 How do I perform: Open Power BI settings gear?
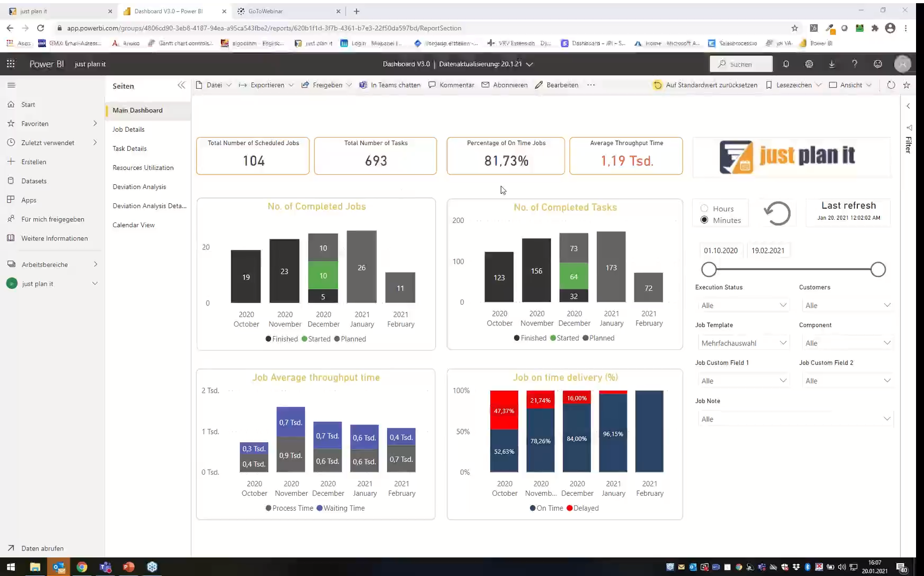809,64
